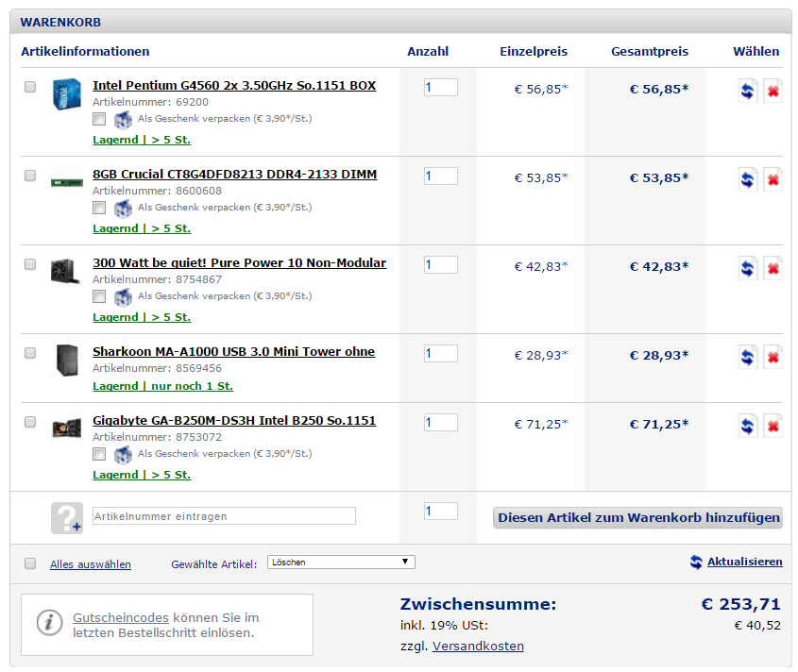Enable gift wrapping for Gigabyte mainboard
The image size is (798, 672).
pyautogui.click(x=99, y=454)
